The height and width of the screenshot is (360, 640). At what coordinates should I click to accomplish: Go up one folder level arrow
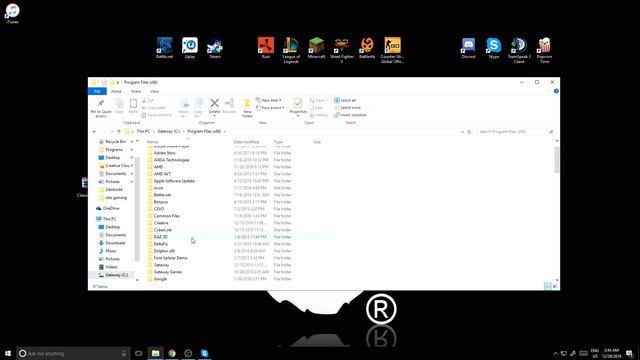(x=119, y=132)
